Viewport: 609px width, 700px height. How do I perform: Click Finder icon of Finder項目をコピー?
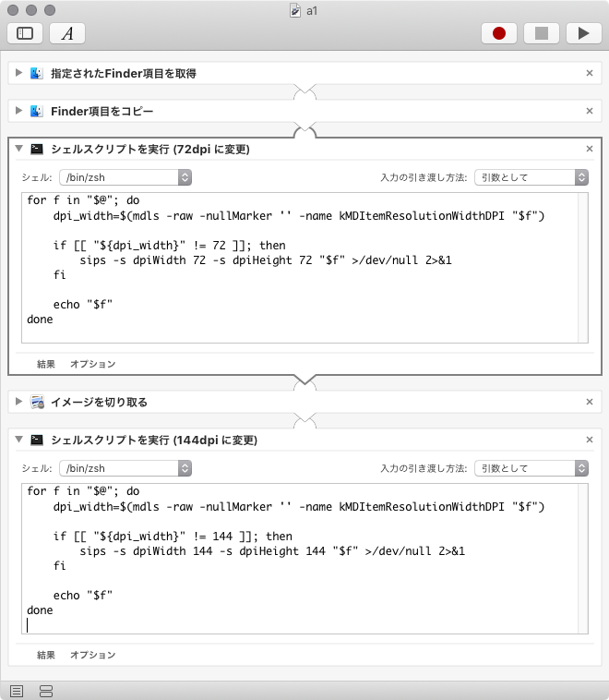[x=37, y=111]
